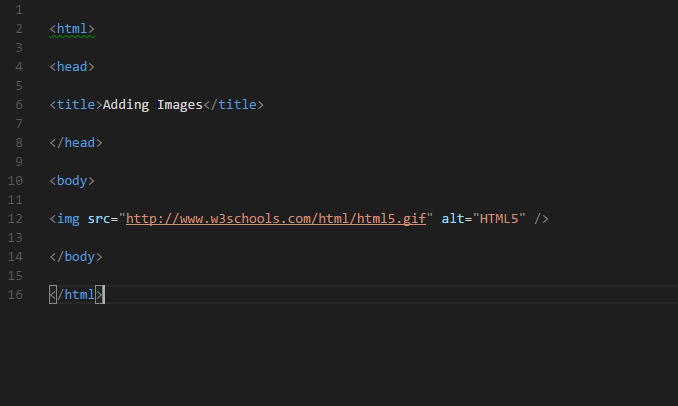Viewport: 678px width, 406px height.
Task: Click line number 6 in the gutter
Action: (19, 105)
